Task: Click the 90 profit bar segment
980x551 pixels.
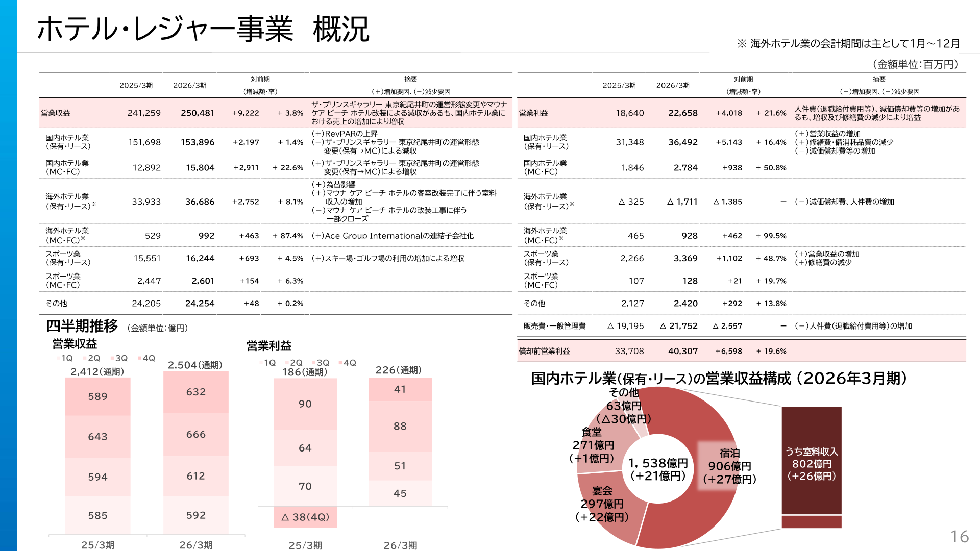Action: [305, 404]
